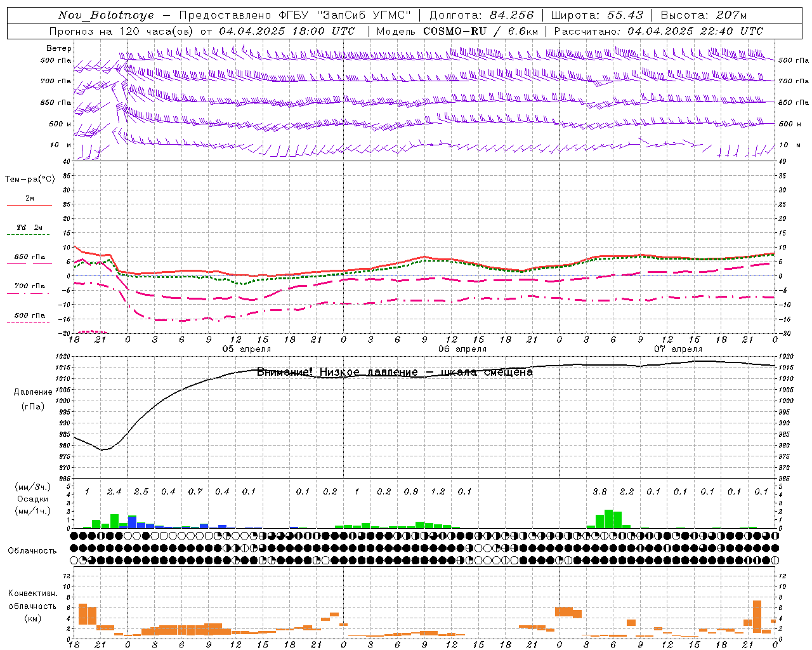812x650 pixels.
Task: Click the 10 м label on the left wind axis
Action: 61,145
